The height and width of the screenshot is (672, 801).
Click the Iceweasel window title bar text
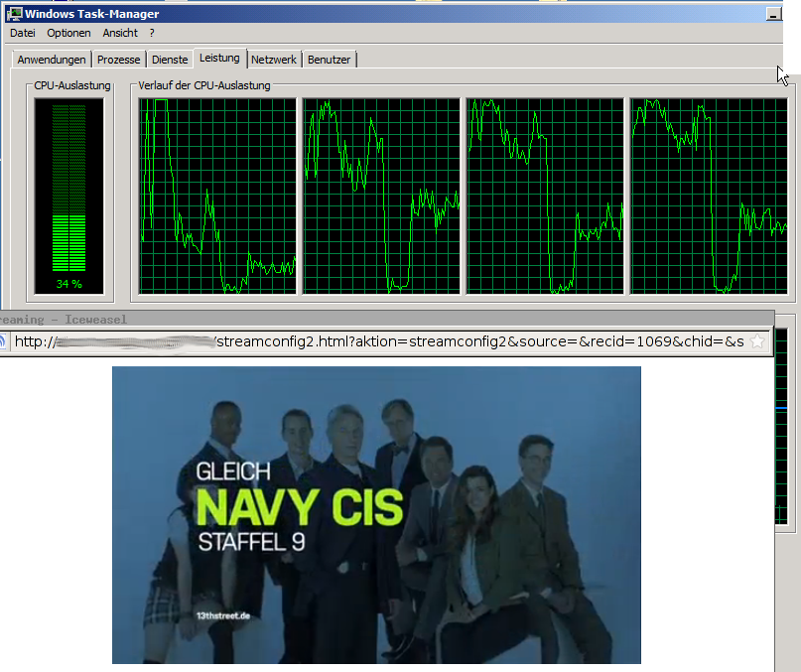coord(64,320)
